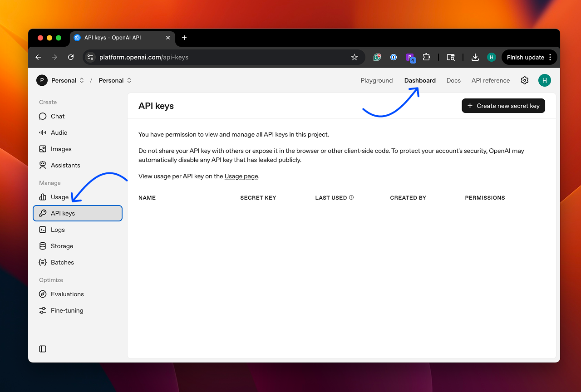Select Fine-tuning in the sidebar
This screenshot has height=392, width=581.
coord(67,310)
